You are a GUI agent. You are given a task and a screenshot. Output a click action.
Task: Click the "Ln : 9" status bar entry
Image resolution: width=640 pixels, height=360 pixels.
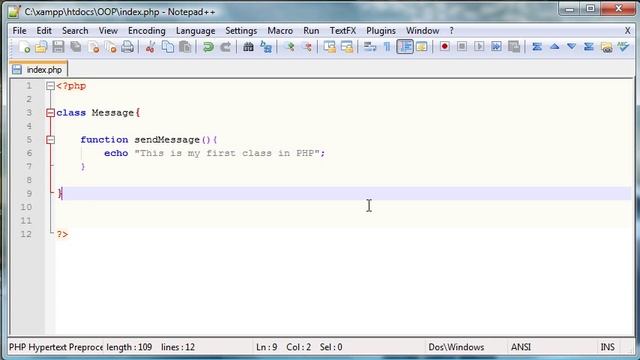pyautogui.click(x=267, y=347)
